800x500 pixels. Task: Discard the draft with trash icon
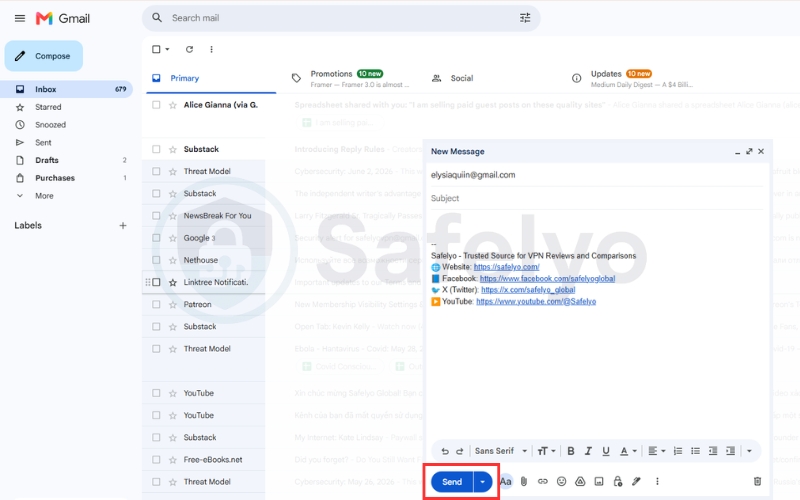[x=757, y=482]
